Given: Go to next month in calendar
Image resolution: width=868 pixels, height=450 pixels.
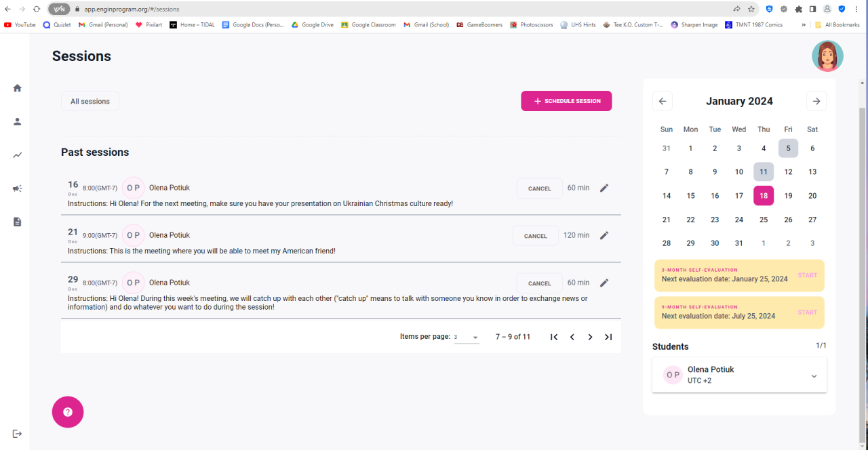Looking at the screenshot, I should [816, 101].
